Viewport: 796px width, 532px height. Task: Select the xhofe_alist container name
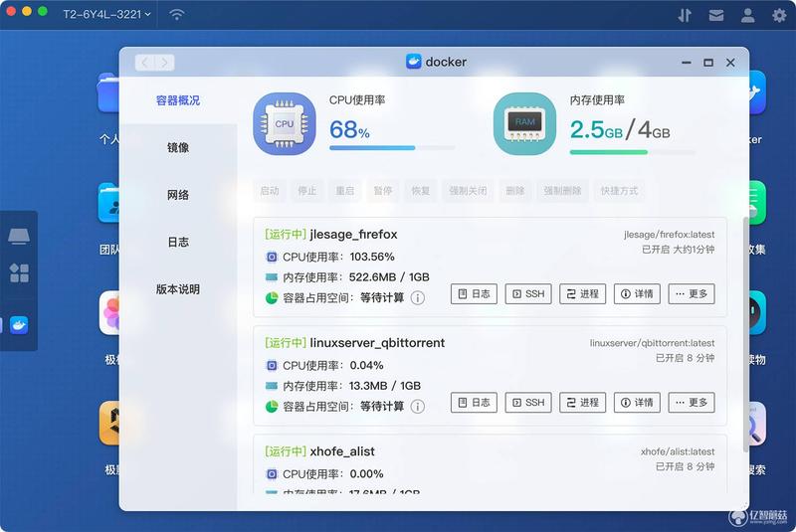point(342,451)
